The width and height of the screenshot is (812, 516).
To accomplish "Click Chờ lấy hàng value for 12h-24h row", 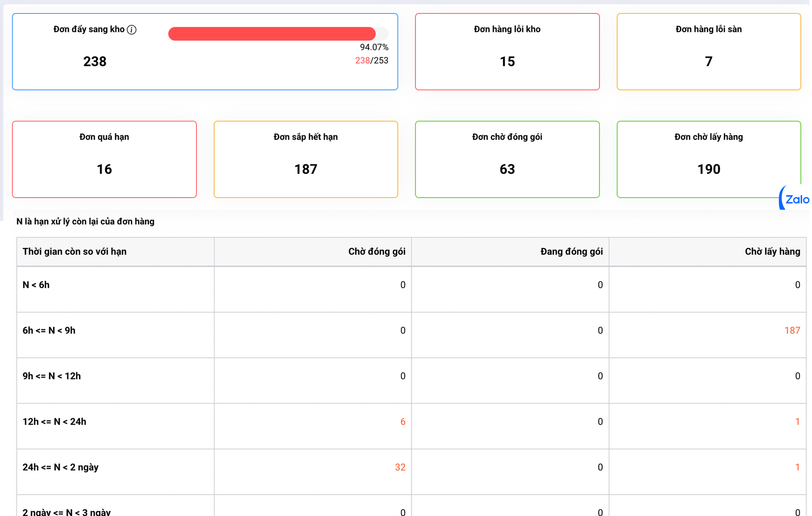I will (x=797, y=422).
